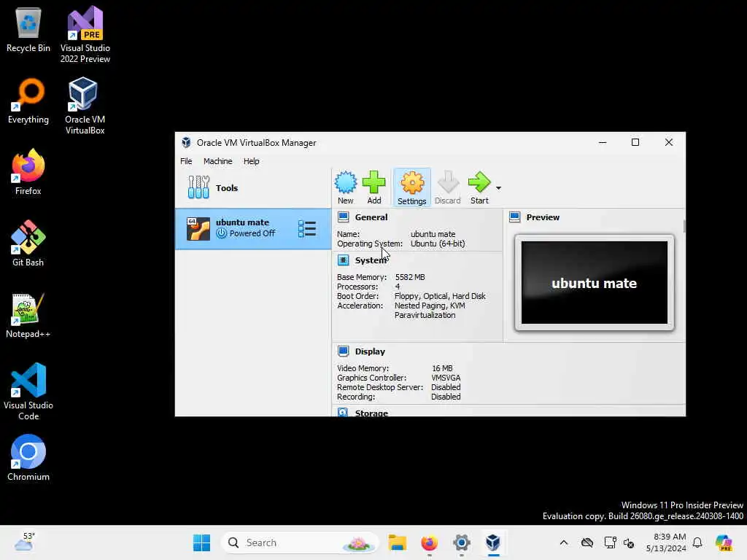Open File Explorer from taskbar
Screen dimensions: 747x560
coord(398,542)
